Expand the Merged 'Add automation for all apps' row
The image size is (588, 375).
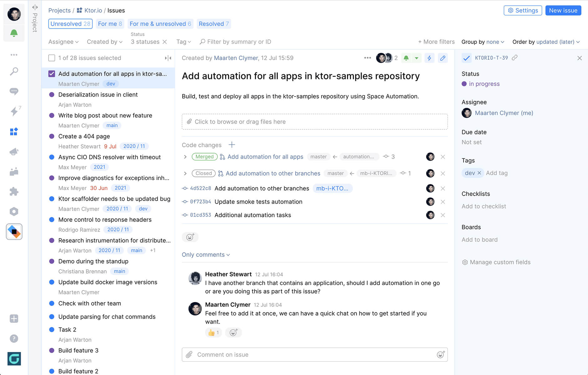185,157
